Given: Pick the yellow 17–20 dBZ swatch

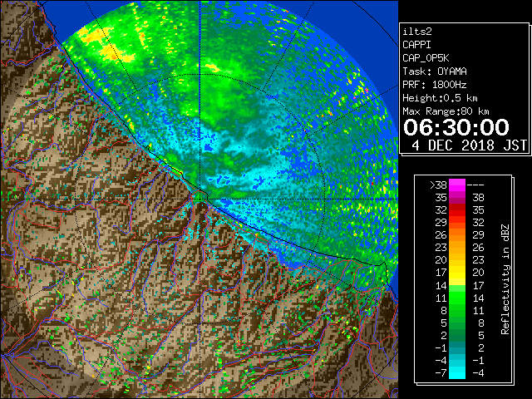Looking at the screenshot, I should coord(457,273).
